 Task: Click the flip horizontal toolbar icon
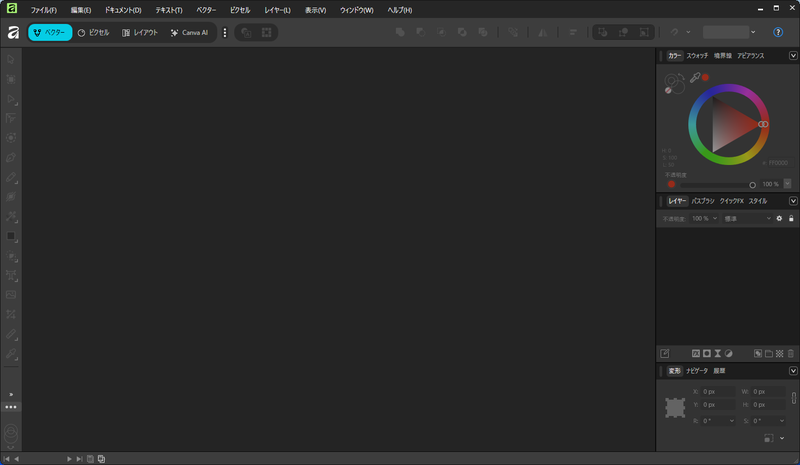click(542, 32)
